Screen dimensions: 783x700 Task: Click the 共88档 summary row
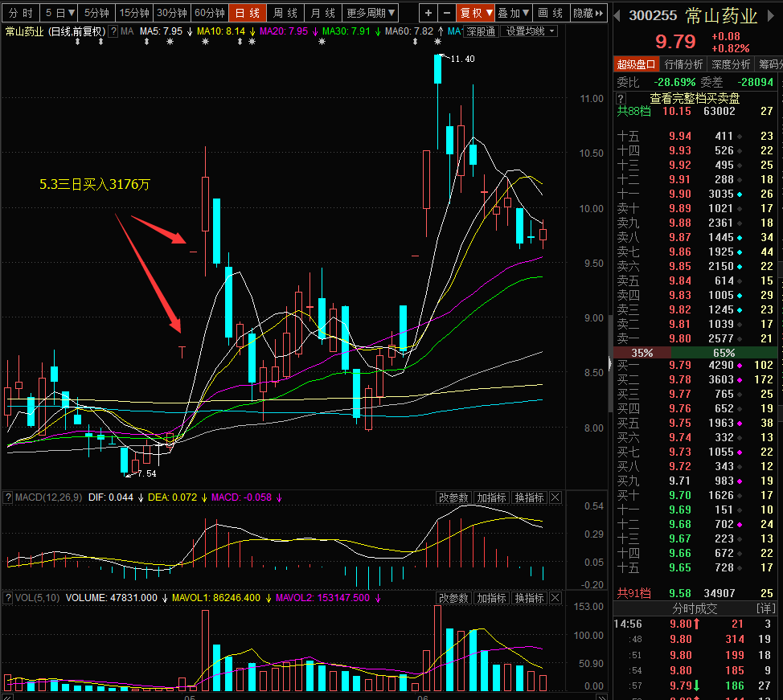695,112
